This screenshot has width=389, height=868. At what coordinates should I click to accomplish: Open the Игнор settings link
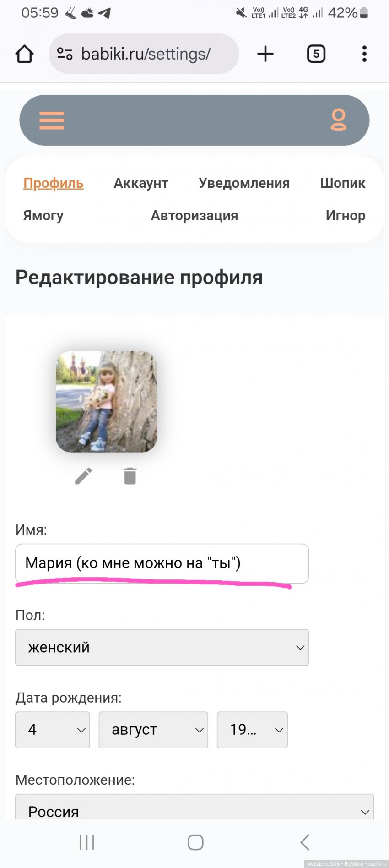[x=345, y=216]
